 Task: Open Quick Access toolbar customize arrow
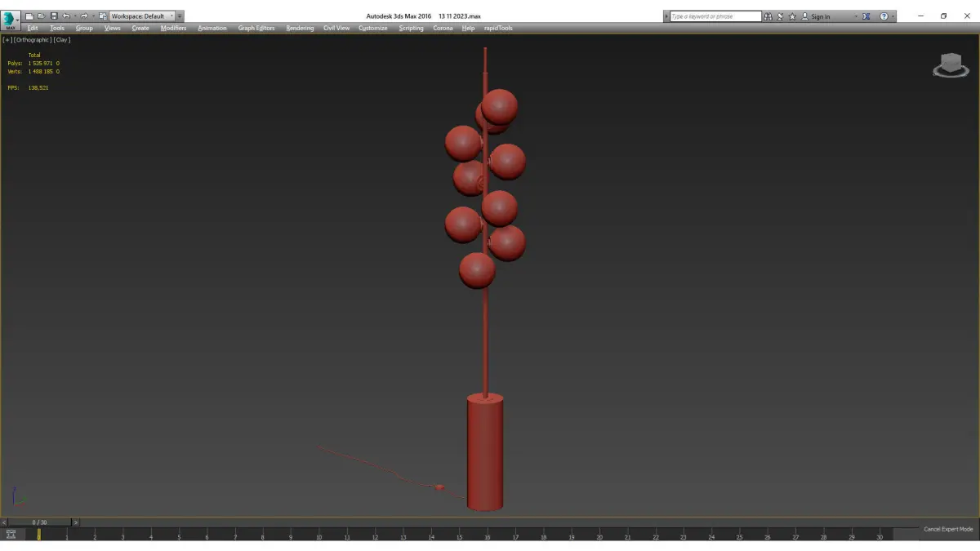coord(180,16)
